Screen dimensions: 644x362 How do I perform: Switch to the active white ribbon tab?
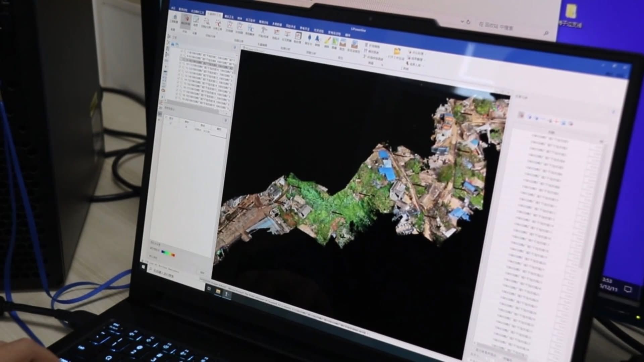coord(214,14)
